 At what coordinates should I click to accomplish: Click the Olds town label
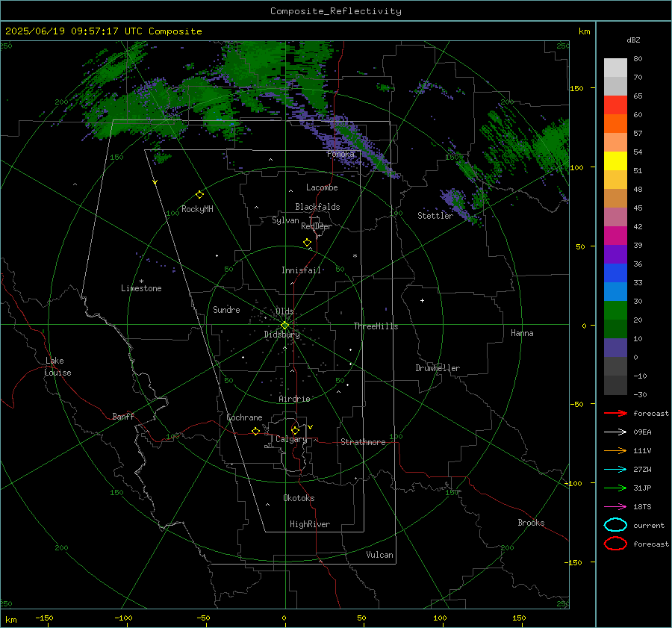[x=284, y=311]
